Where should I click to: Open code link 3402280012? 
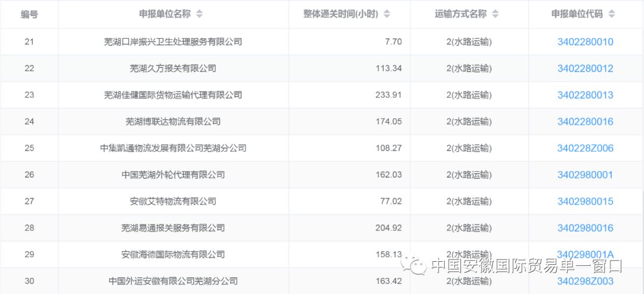586,69
